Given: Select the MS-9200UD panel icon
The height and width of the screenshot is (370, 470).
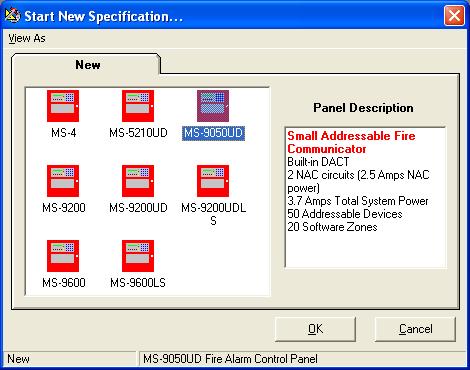Looking at the screenshot, I should pos(138,181).
